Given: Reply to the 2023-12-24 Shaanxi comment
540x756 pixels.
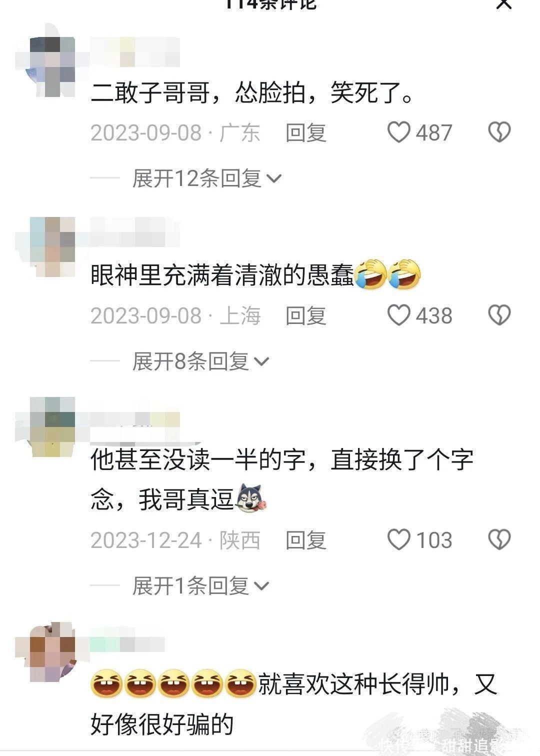Looking at the screenshot, I should click(x=306, y=540).
